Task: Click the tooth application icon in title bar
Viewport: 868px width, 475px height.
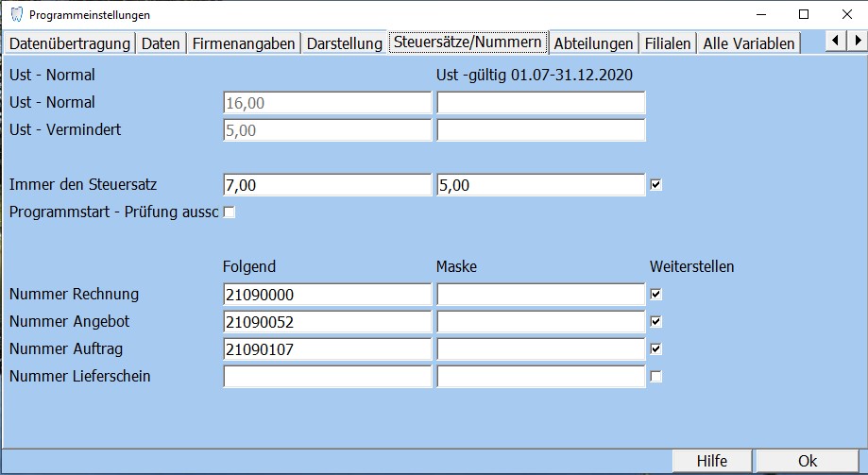Action: pos(16,15)
